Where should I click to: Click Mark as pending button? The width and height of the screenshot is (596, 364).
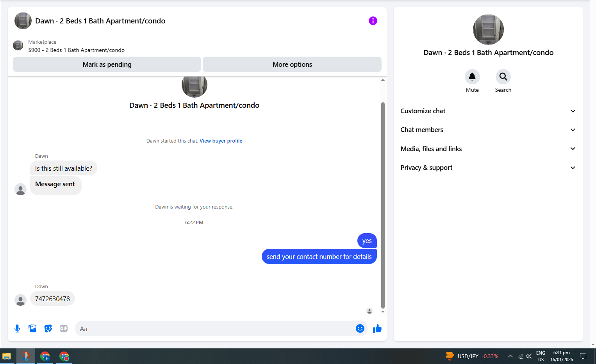click(107, 64)
